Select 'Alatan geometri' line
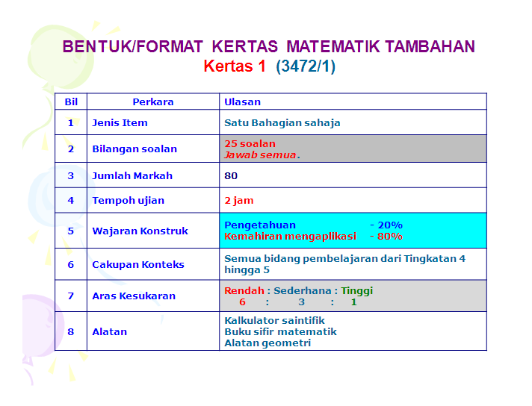Screen dimensions: 532x406 coord(267,343)
